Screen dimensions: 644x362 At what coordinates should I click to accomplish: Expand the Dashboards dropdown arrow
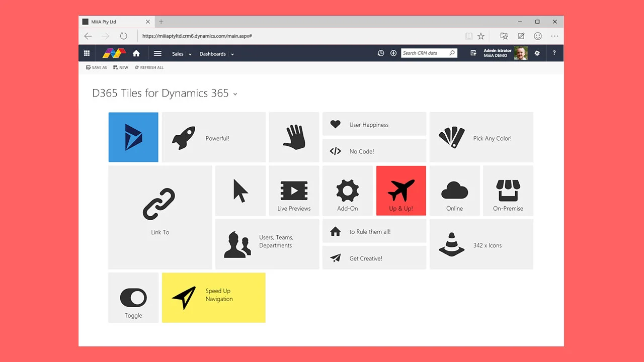[232, 54]
